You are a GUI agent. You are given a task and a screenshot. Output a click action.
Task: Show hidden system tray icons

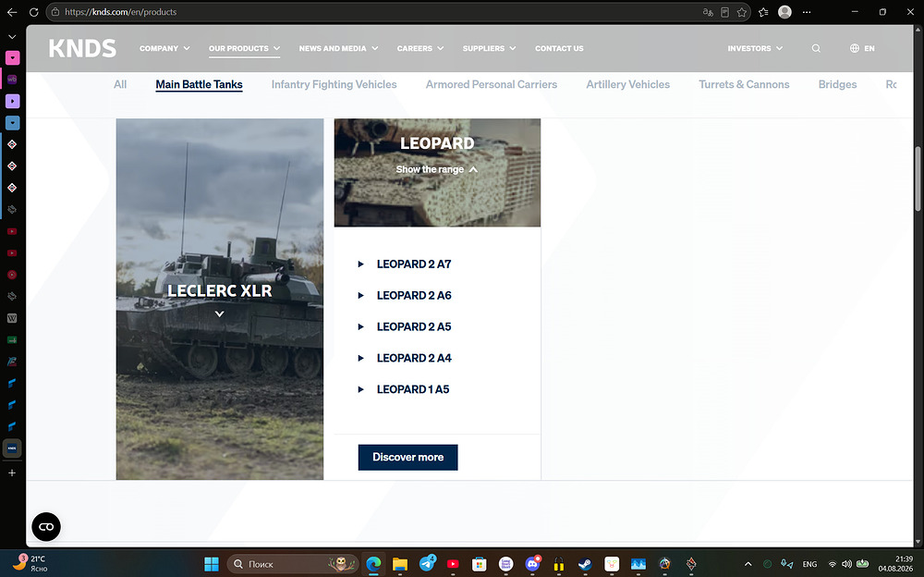[x=748, y=564]
